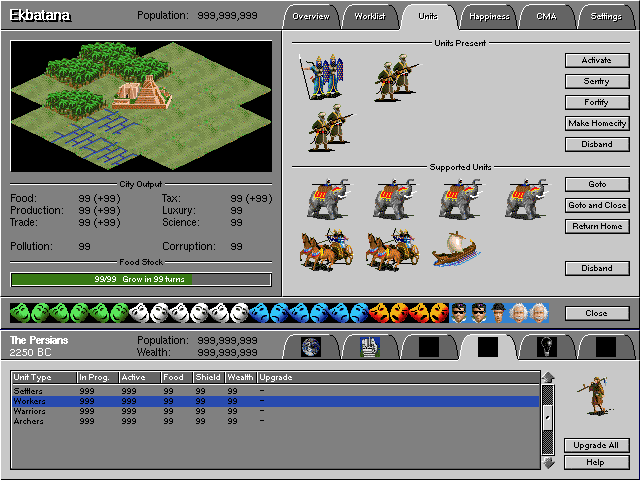640x480 pixels.
Task: Switch to the Worklist tab
Action: coord(370,16)
